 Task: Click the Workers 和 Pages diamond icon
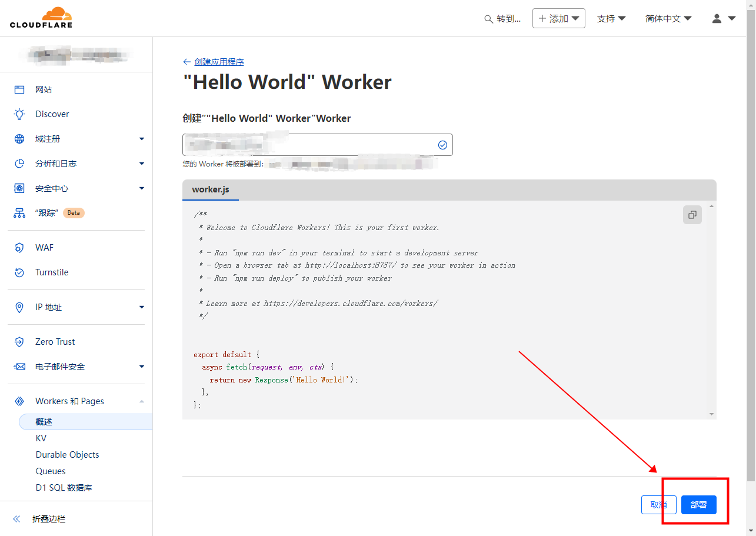(x=19, y=401)
